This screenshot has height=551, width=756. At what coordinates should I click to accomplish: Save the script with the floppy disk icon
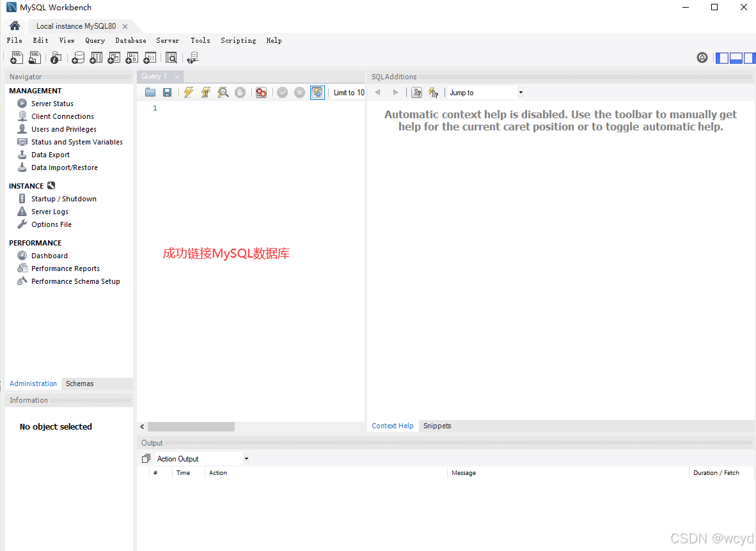tap(167, 93)
